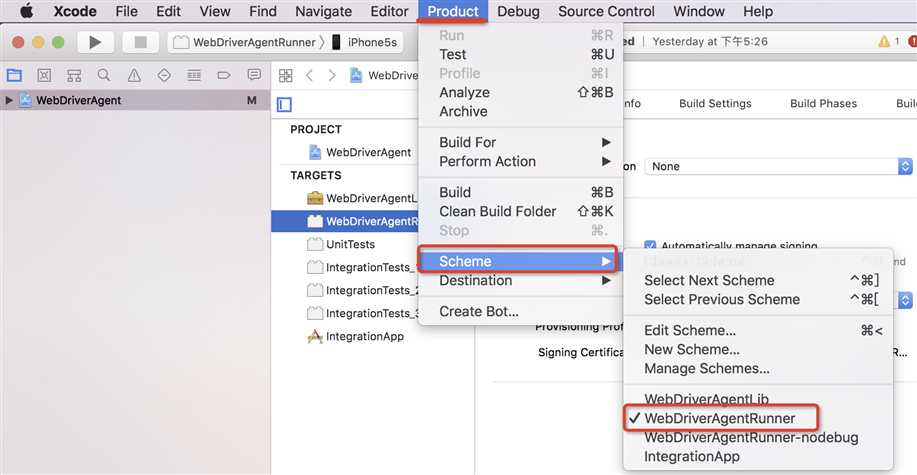Open the Debug navigator icon
This screenshot has width=917, height=475.
coord(194,75)
